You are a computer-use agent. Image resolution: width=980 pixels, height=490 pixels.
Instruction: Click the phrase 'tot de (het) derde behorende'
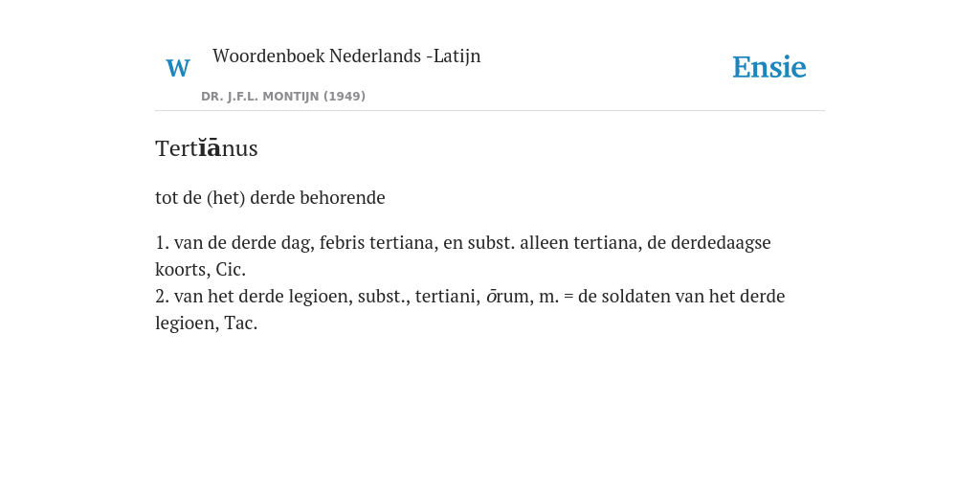coord(270,197)
